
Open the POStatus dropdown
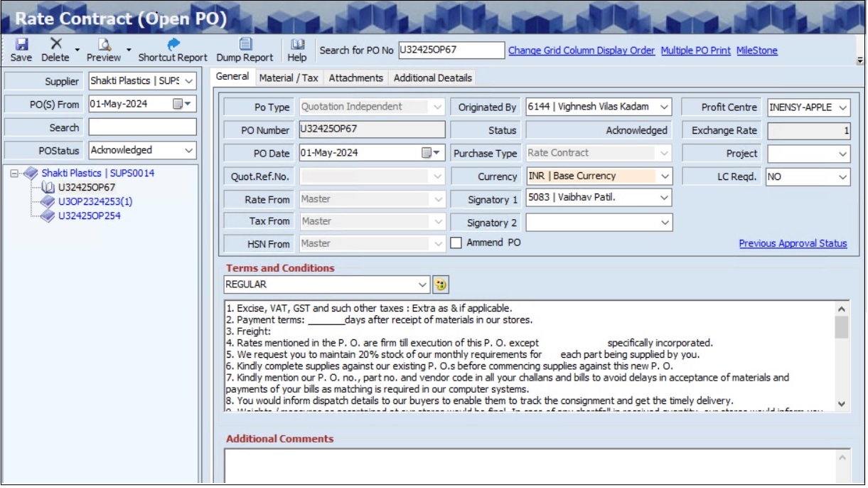coord(189,152)
